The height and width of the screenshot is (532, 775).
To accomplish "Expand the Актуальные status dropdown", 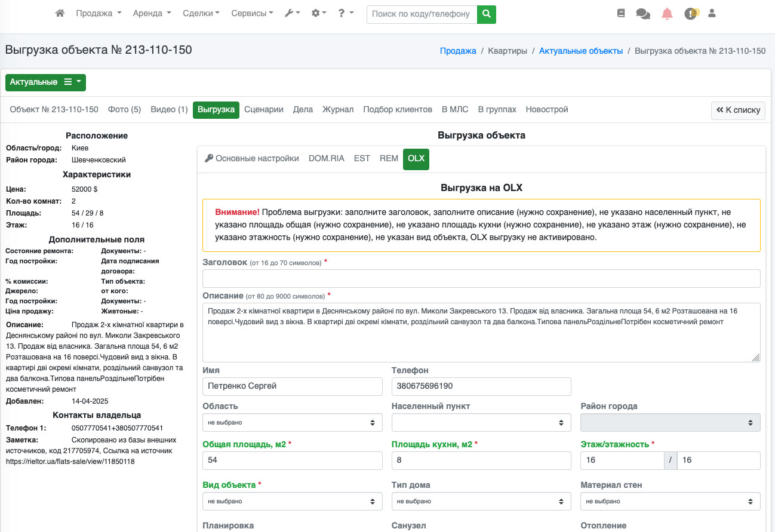I will coord(45,82).
